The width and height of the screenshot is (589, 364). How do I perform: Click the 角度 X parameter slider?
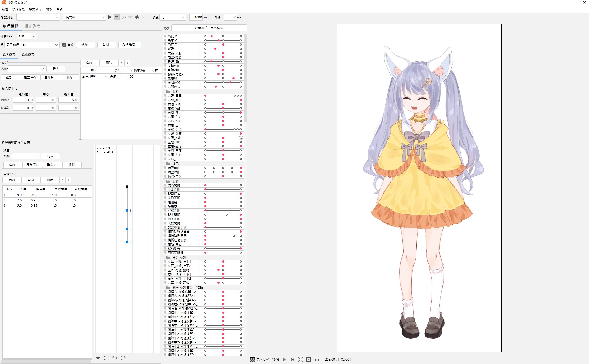click(223, 36)
